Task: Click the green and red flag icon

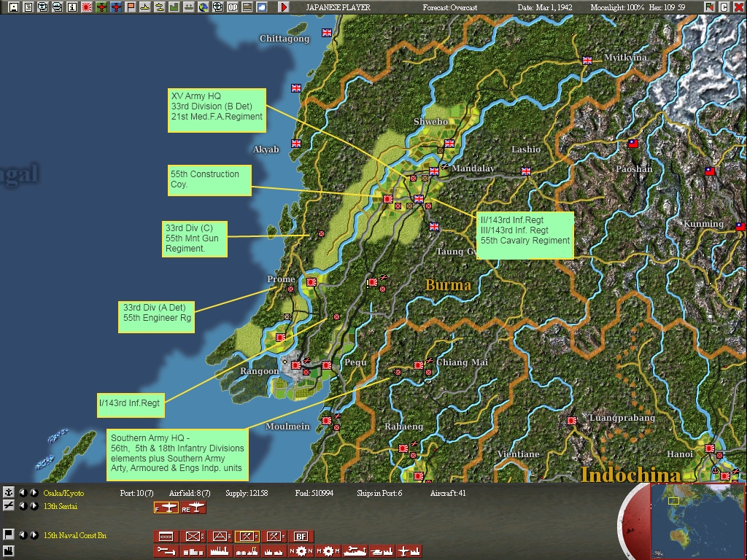Action: point(710,7)
